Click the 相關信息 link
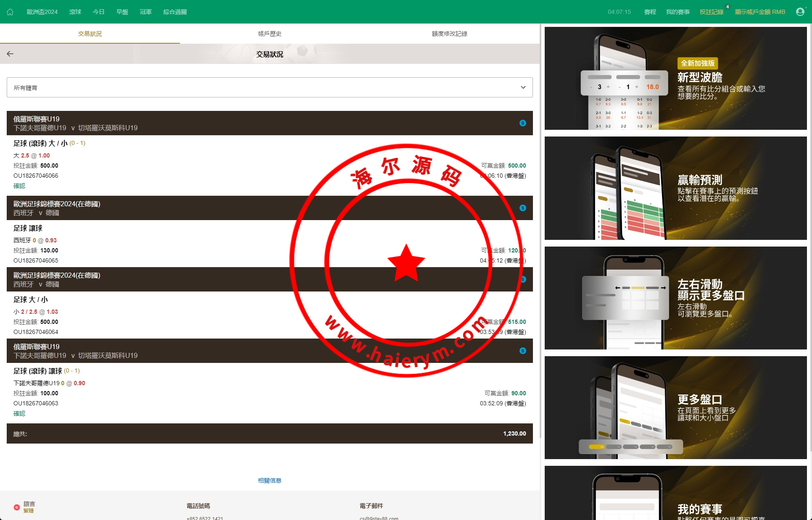The image size is (812, 520). (x=269, y=481)
